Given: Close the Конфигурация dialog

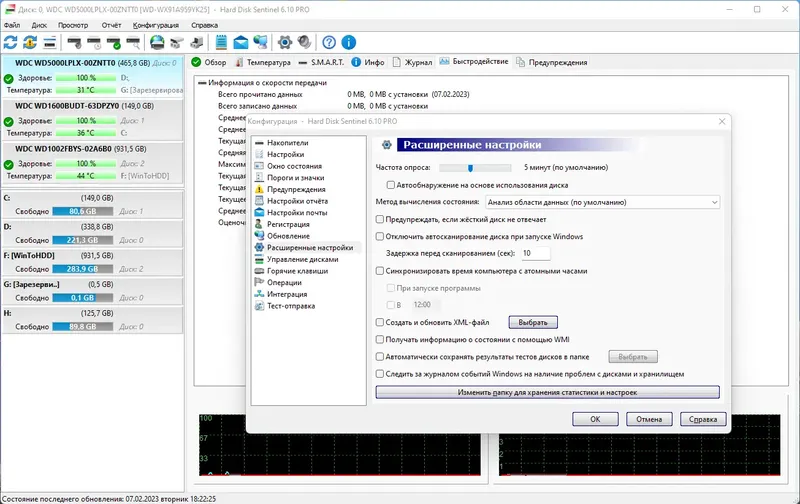Looking at the screenshot, I should coord(721,121).
